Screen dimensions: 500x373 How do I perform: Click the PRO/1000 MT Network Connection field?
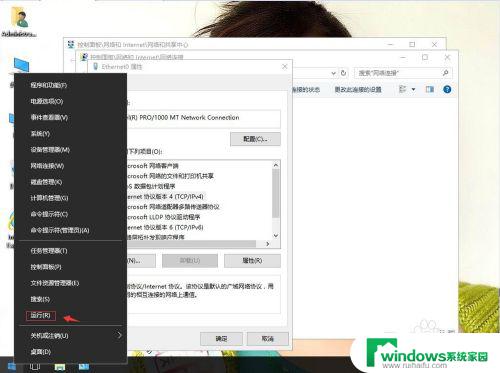click(203, 118)
